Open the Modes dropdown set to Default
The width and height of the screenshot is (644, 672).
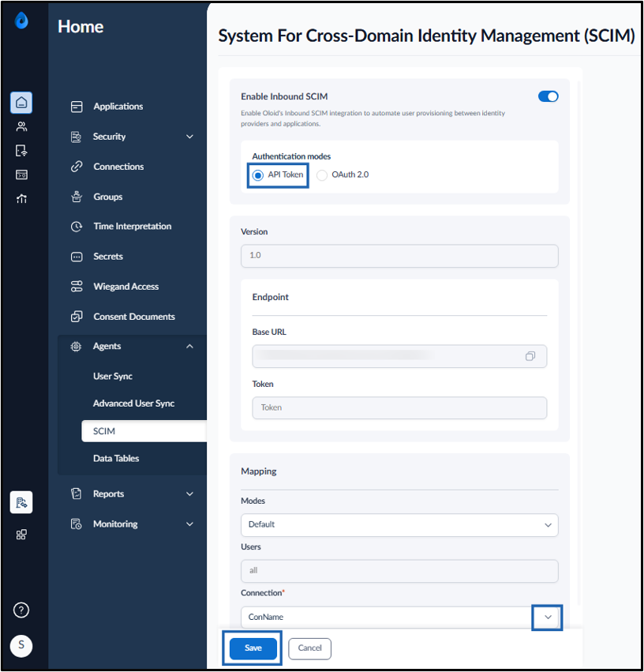pos(399,525)
